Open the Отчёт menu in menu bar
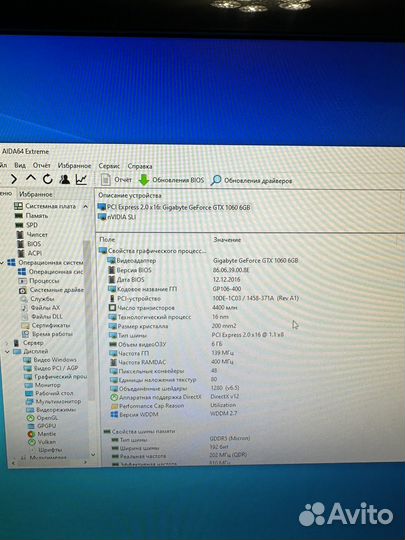Screen dimensions: 405x540 pyautogui.click(x=42, y=165)
